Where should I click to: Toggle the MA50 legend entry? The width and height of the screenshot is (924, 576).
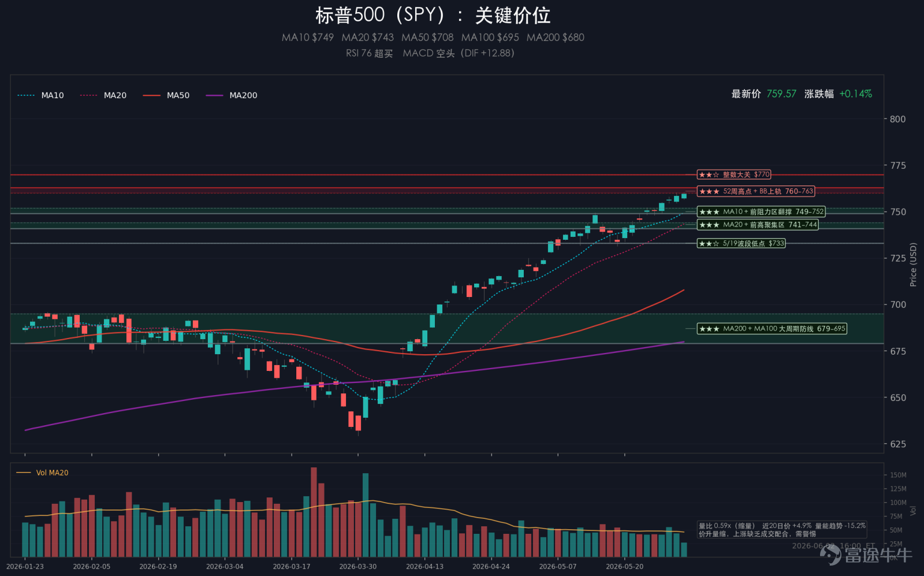(166, 95)
